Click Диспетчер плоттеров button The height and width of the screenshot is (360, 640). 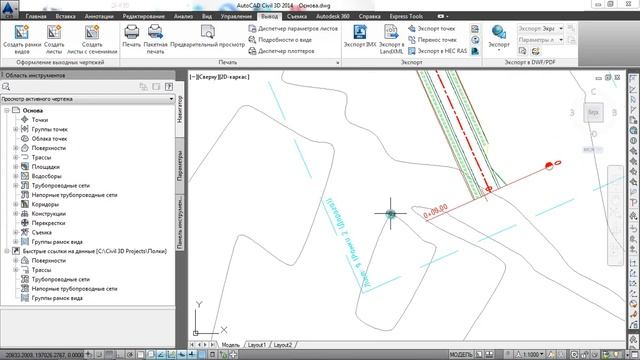281,51
